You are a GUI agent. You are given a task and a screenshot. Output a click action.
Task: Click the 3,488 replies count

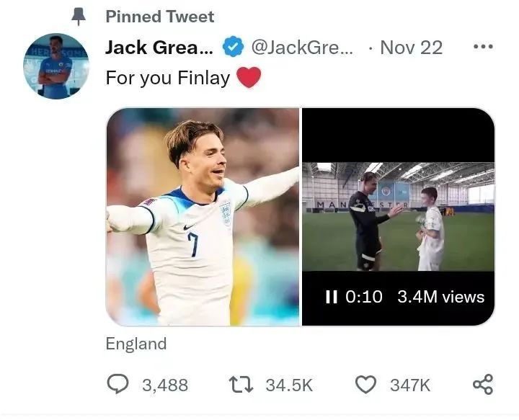tap(165, 385)
